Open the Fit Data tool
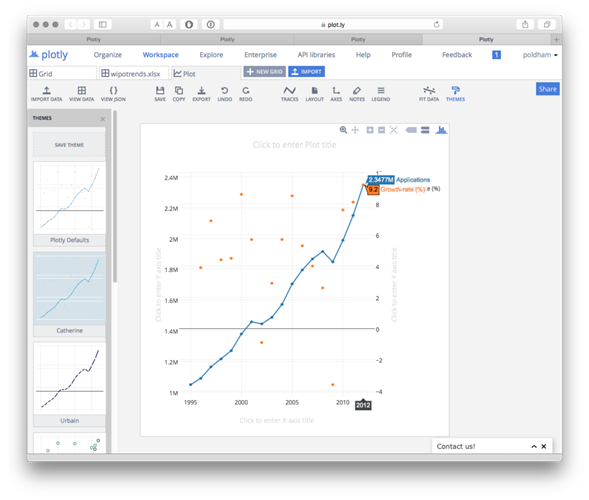 429,94
